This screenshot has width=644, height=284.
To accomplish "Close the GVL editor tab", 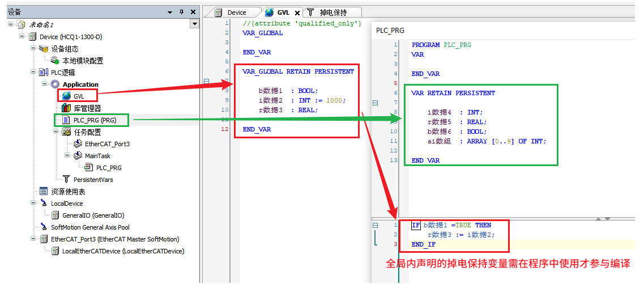I will coord(297,13).
